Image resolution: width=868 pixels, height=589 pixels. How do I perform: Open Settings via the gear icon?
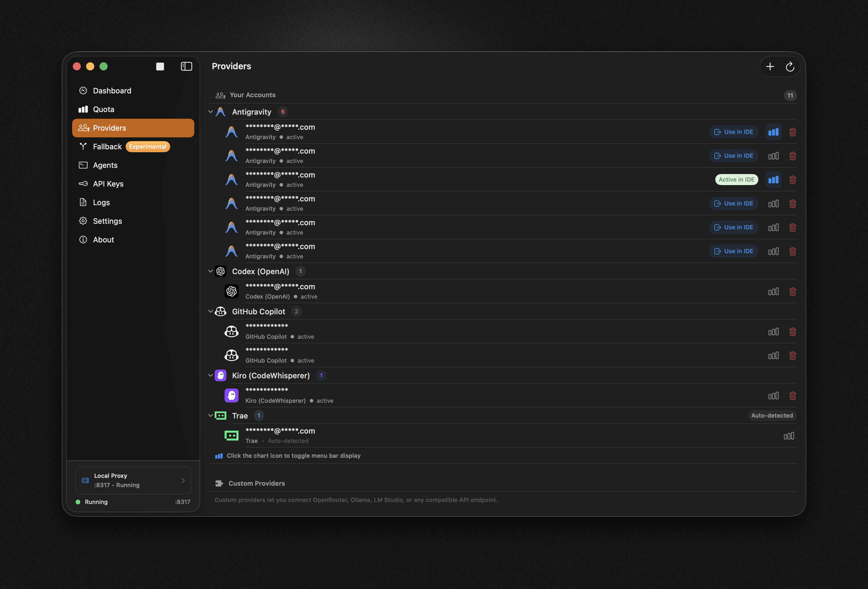(83, 221)
